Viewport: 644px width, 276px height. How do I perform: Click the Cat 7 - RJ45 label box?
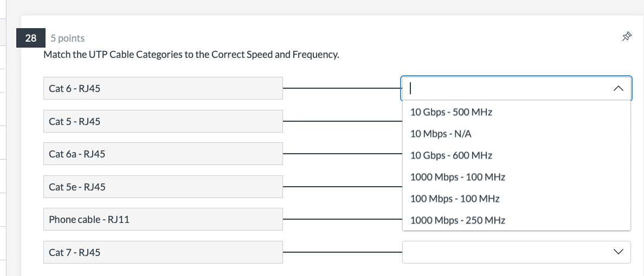tap(163, 252)
